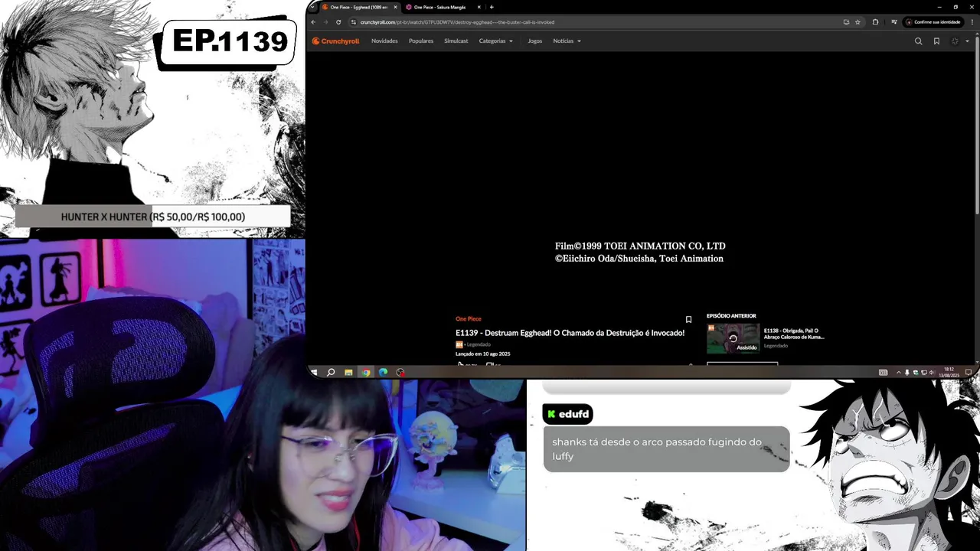
Task: Open File Explorer from the taskbar
Action: coord(348,372)
